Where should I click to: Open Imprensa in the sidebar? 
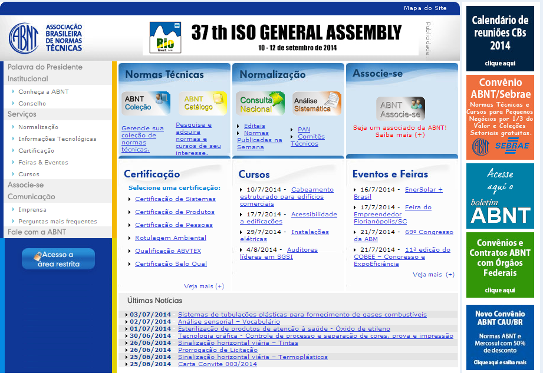[32, 209]
